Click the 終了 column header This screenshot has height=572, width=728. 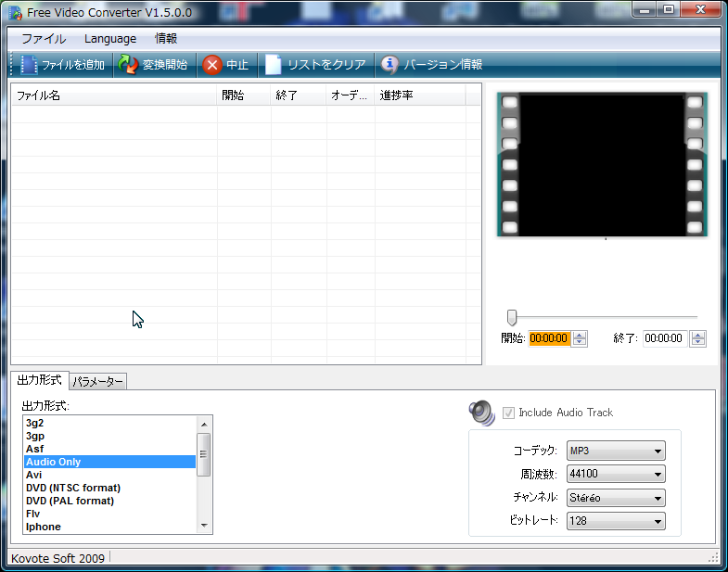[299, 95]
